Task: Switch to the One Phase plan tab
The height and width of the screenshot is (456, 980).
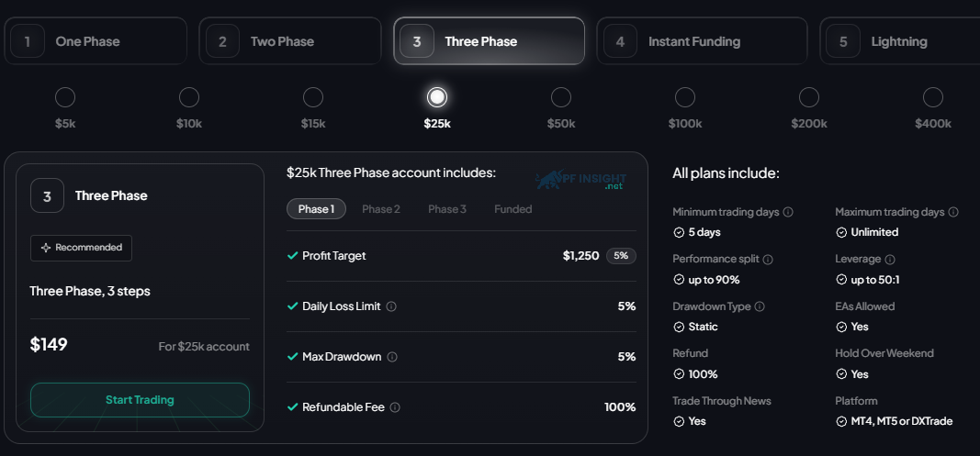Action: pos(96,41)
